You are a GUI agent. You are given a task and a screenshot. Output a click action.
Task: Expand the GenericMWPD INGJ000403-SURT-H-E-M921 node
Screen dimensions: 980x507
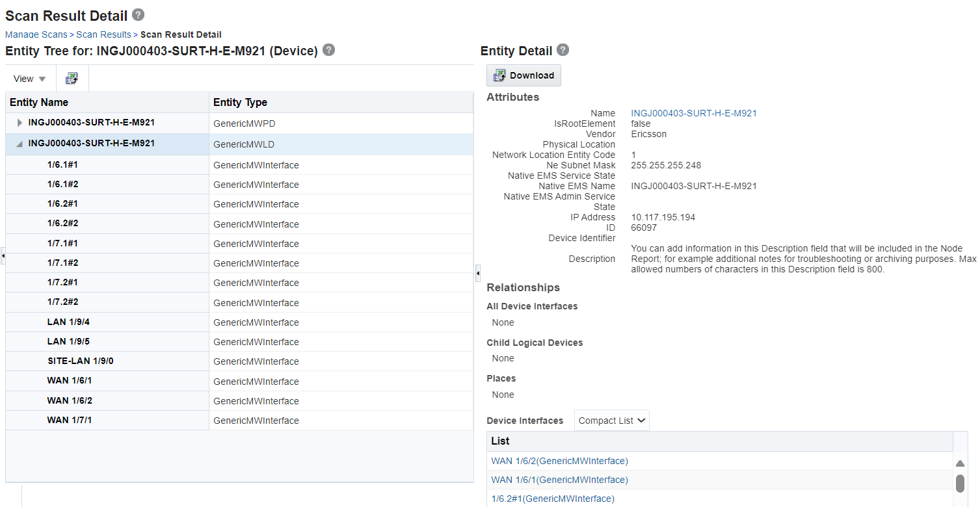[20, 122]
